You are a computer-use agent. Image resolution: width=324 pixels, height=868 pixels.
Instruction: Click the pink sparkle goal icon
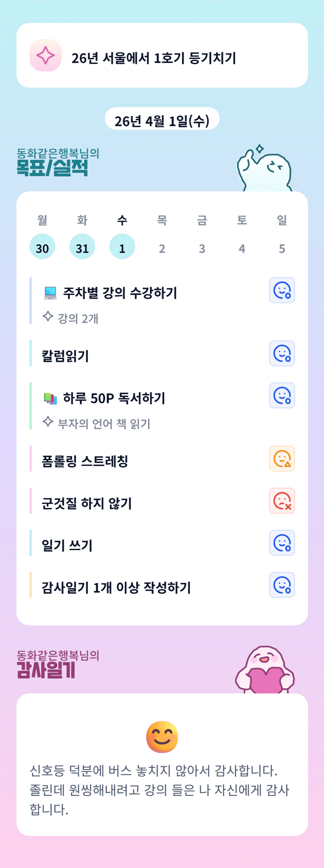pyautogui.click(x=45, y=55)
